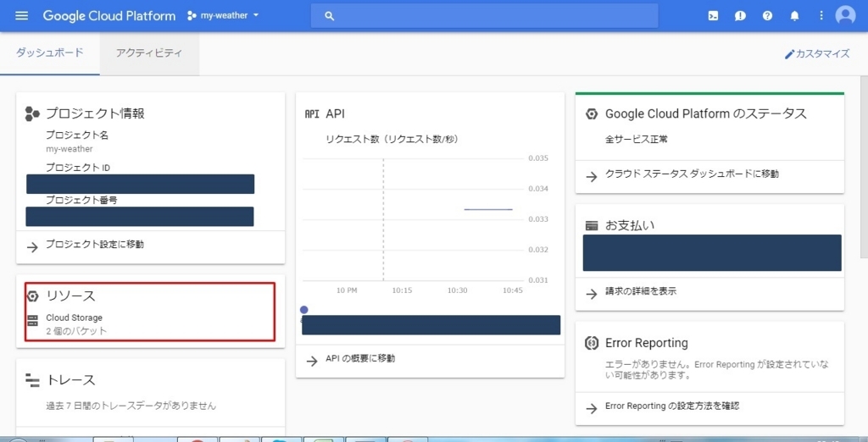Screen dimensions: 868x442
Task: Open the help question mark icon
Action: point(767,16)
